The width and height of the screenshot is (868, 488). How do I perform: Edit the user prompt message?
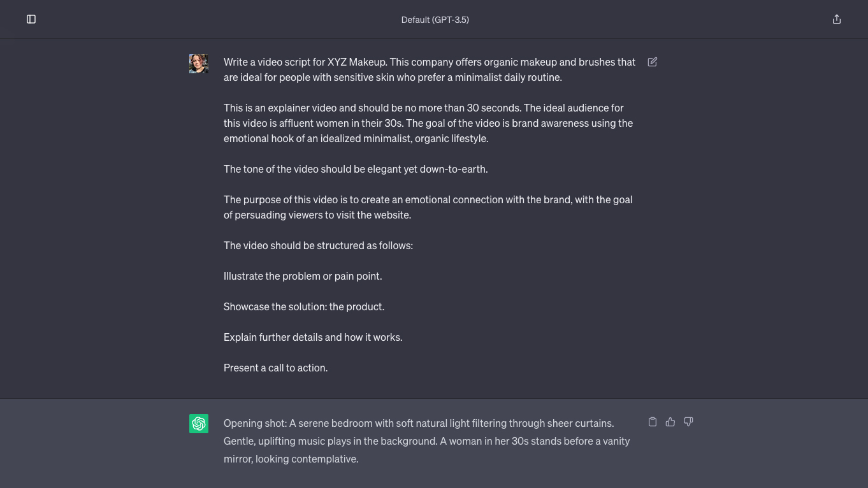point(653,62)
